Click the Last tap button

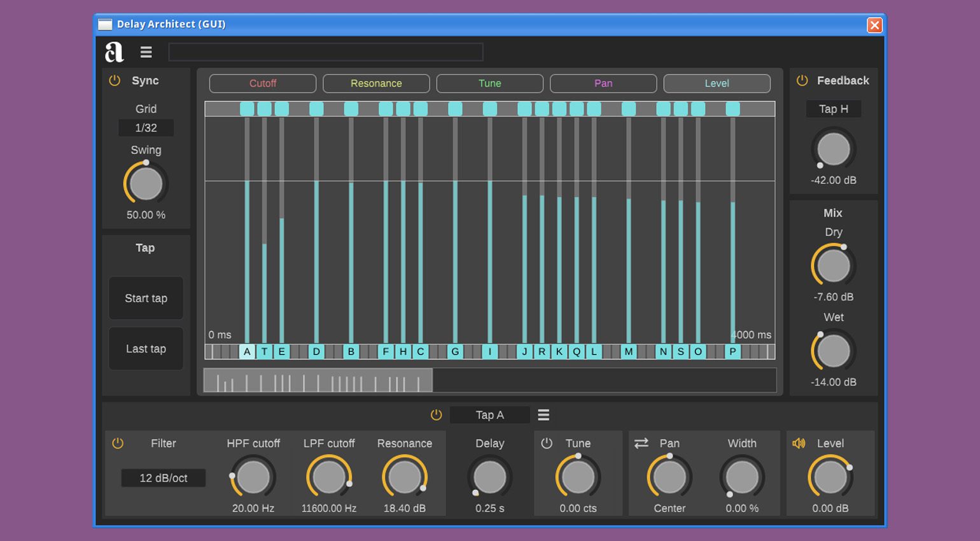pos(146,349)
